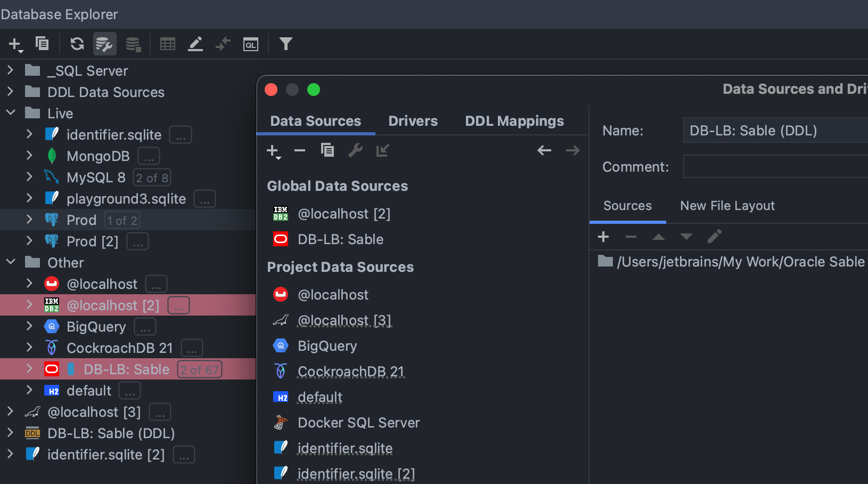Click the '...' badge next to playground3.sqlite
This screenshot has width=868, height=484.
(204, 199)
